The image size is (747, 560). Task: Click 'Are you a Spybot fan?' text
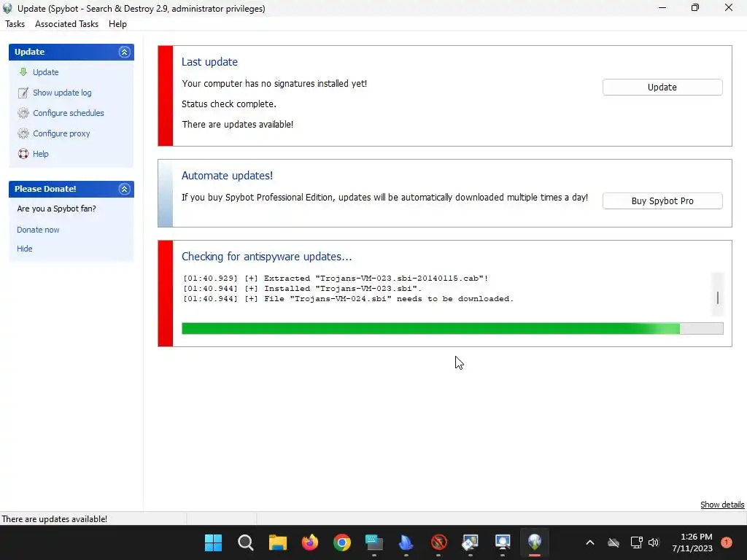pyautogui.click(x=56, y=209)
